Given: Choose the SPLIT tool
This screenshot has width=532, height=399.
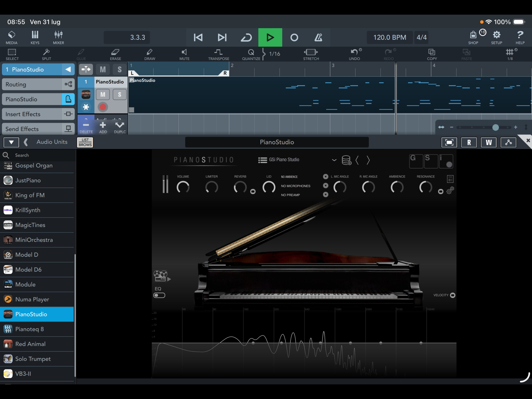Looking at the screenshot, I should pos(46,54).
